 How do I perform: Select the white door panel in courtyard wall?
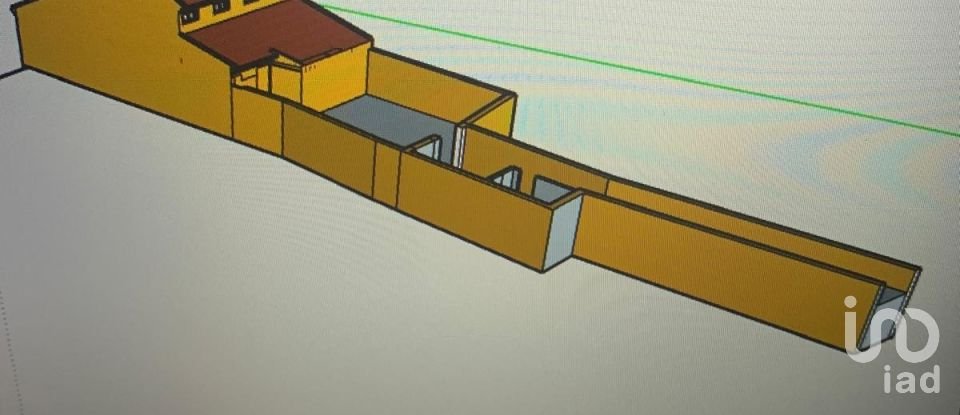coord(459,146)
